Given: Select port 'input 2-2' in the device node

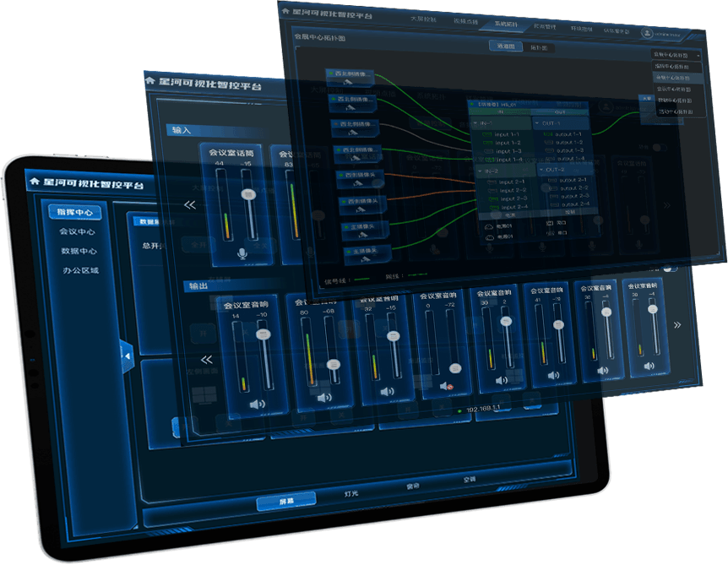Looking at the screenshot, I should coord(508,190).
